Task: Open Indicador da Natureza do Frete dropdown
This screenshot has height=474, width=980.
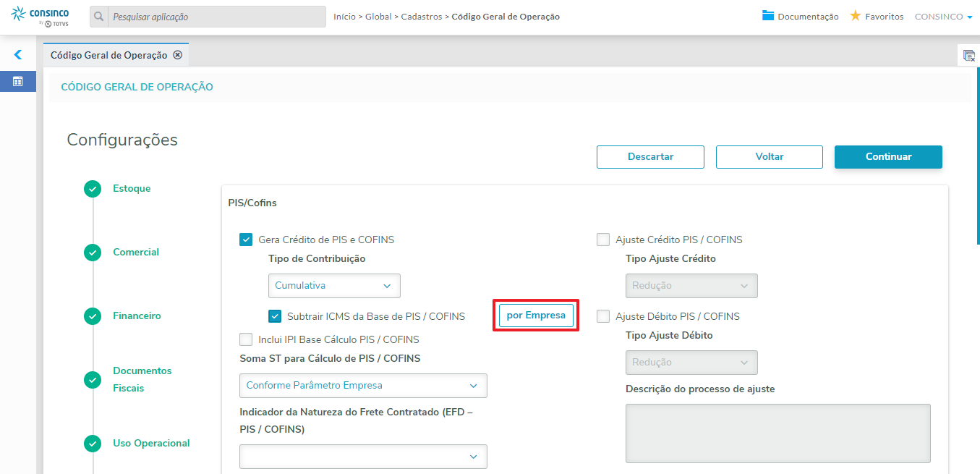Action: [363, 457]
